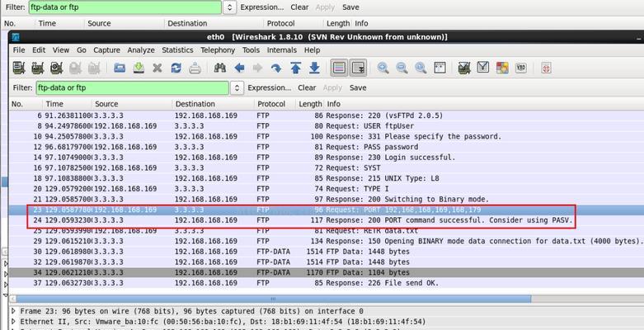The height and width of the screenshot is (330, 644).
Task: Sort by the Length column header
Action: point(310,104)
